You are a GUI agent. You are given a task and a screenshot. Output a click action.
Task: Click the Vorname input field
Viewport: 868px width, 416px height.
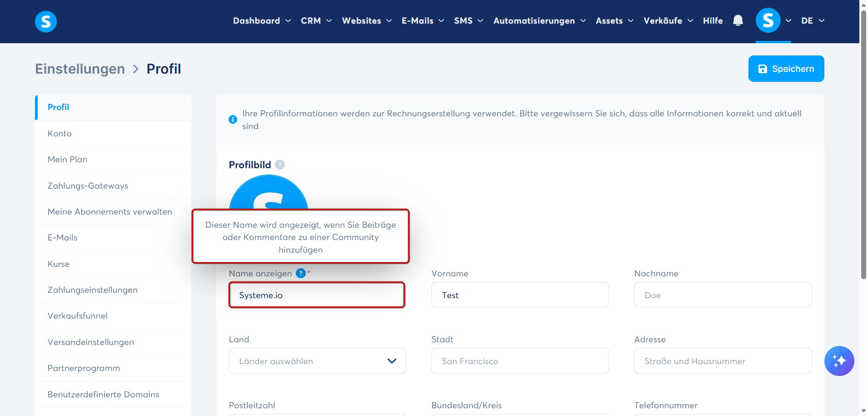[520, 295]
